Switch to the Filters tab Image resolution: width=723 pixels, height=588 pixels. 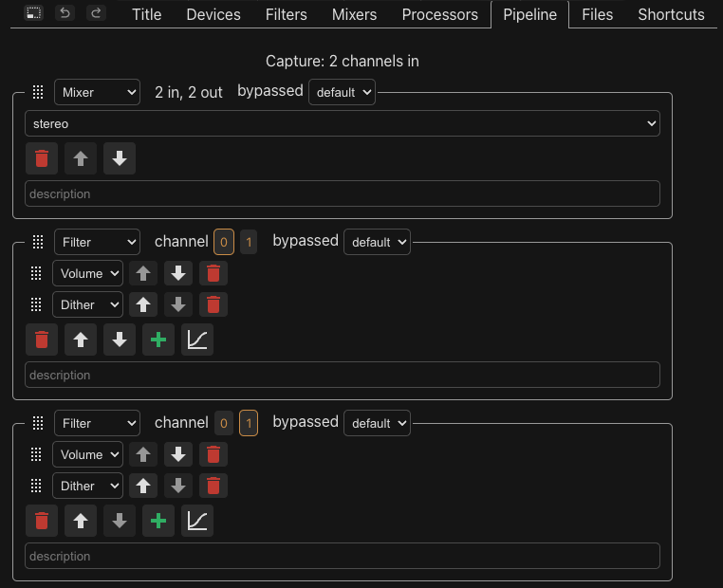click(286, 15)
